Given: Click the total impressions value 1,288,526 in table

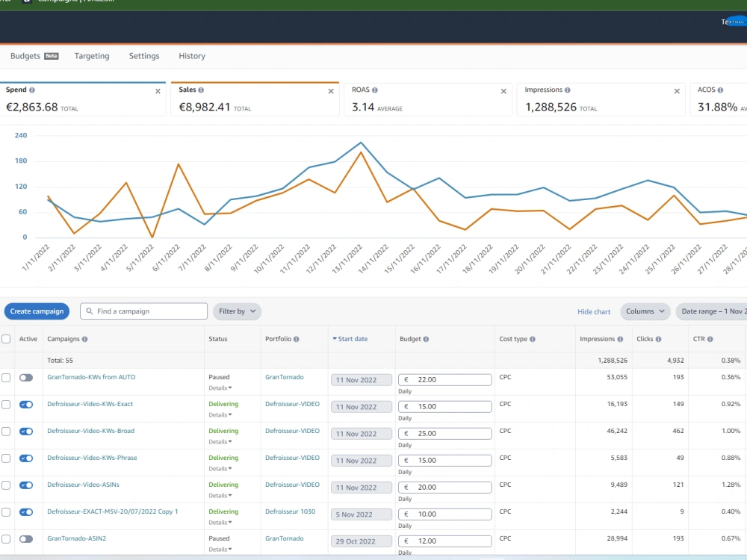Looking at the screenshot, I should point(613,361).
